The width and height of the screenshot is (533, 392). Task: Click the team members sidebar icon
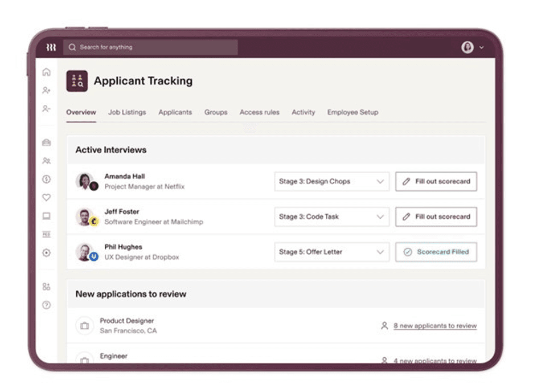click(47, 161)
